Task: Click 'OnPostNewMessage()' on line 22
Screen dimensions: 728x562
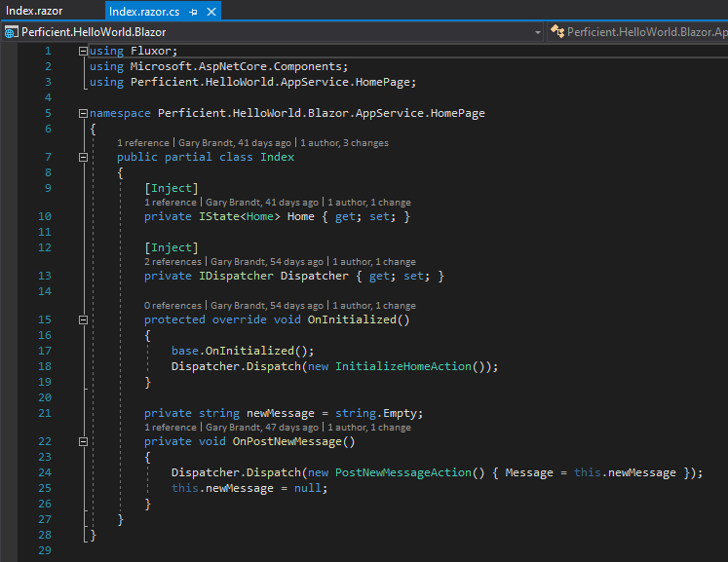Action: [294, 441]
